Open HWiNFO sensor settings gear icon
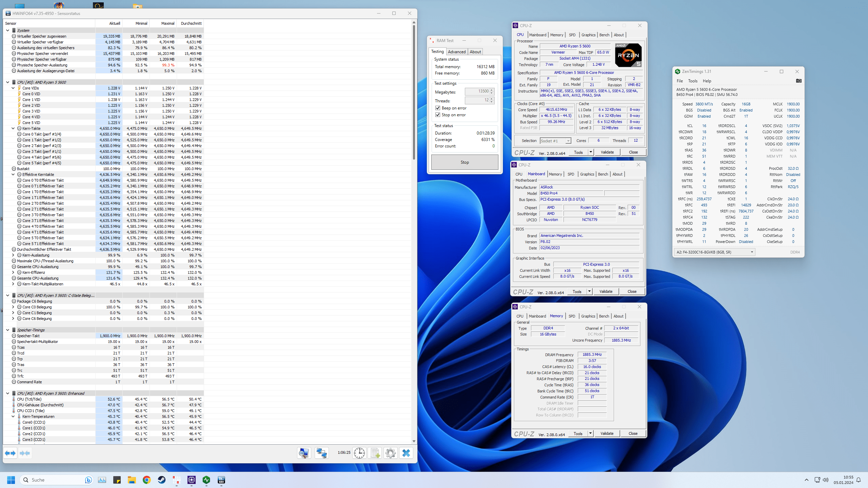Viewport: 868px width, 488px height. (391, 453)
